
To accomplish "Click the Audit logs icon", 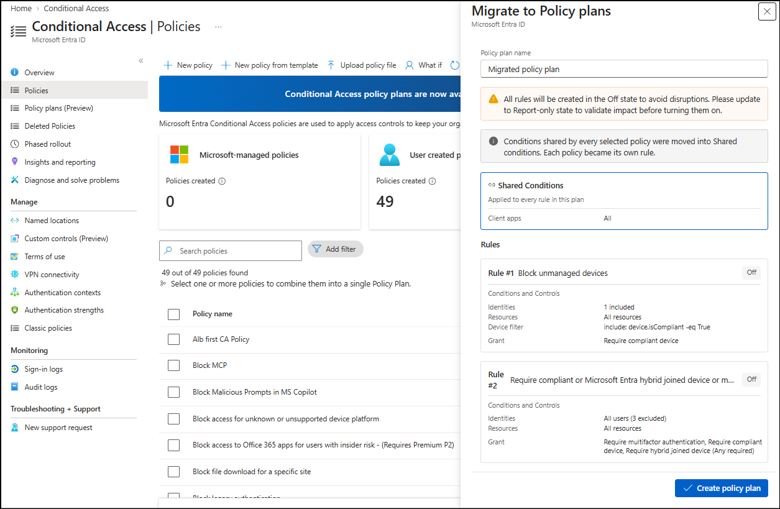I will click(x=14, y=387).
